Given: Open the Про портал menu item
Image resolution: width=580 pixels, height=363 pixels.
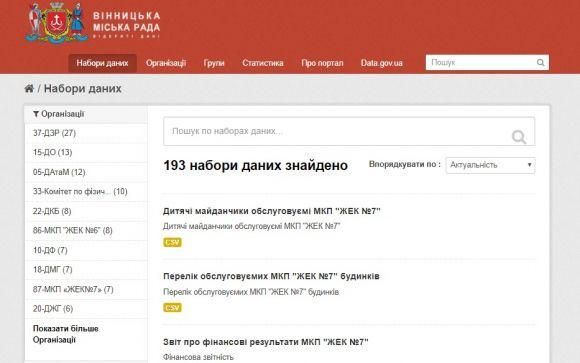Looking at the screenshot, I should coord(322,63).
